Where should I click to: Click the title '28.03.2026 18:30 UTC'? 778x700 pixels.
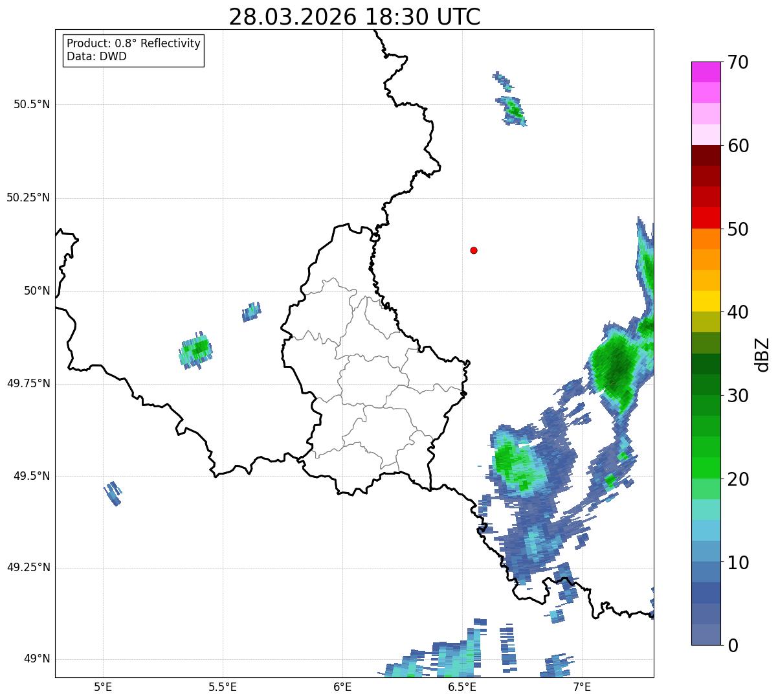pyautogui.click(x=355, y=17)
